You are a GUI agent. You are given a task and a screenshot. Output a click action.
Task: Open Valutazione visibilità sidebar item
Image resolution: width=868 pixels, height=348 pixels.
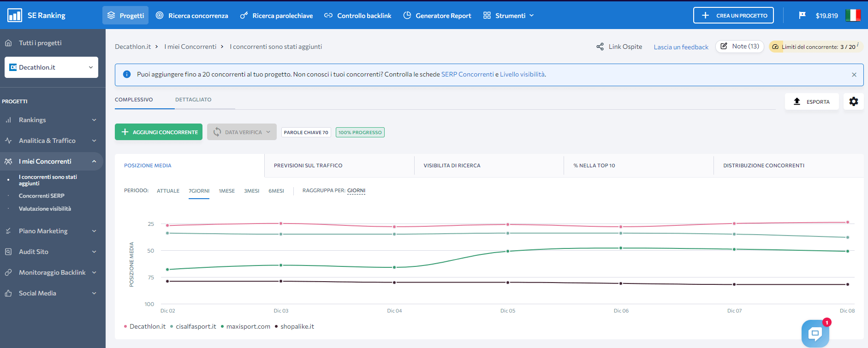(45, 209)
